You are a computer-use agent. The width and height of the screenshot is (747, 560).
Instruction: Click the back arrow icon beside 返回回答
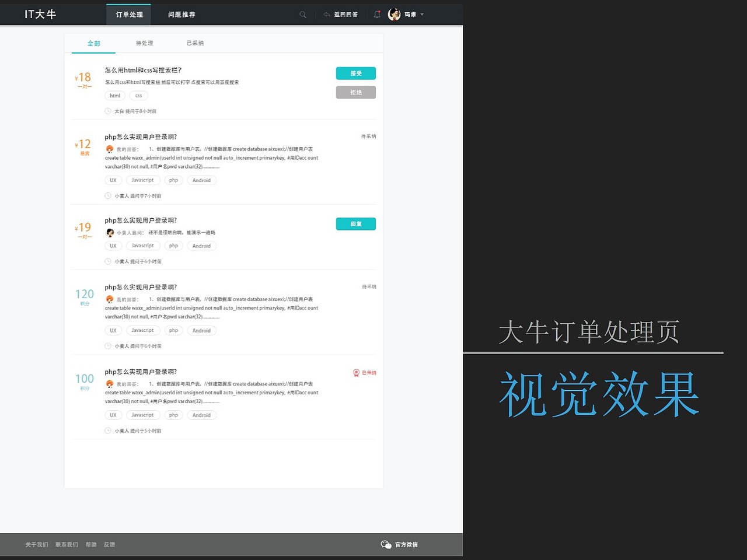(x=327, y=14)
